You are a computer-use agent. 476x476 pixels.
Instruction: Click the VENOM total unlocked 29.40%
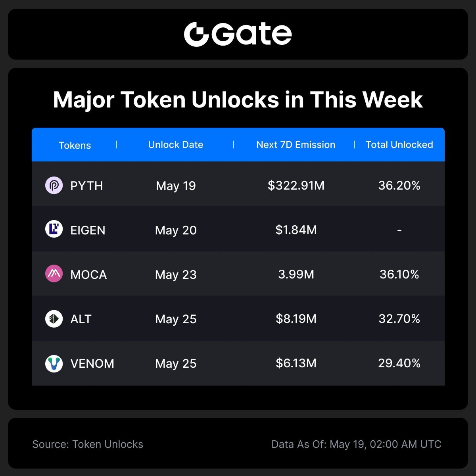click(x=399, y=363)
